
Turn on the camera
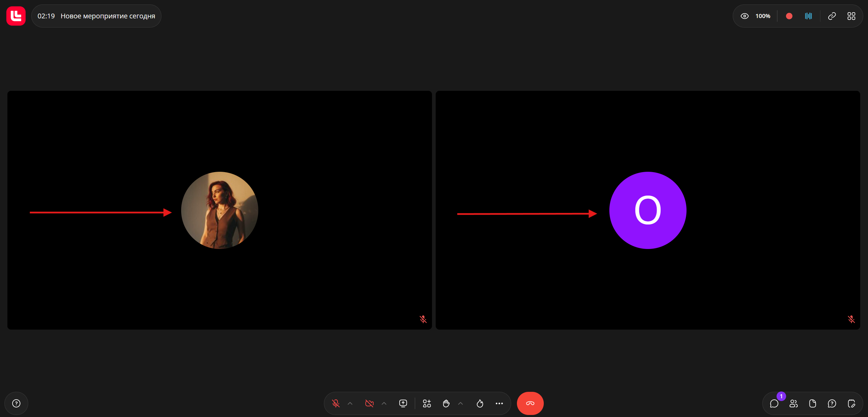point(369,403)
